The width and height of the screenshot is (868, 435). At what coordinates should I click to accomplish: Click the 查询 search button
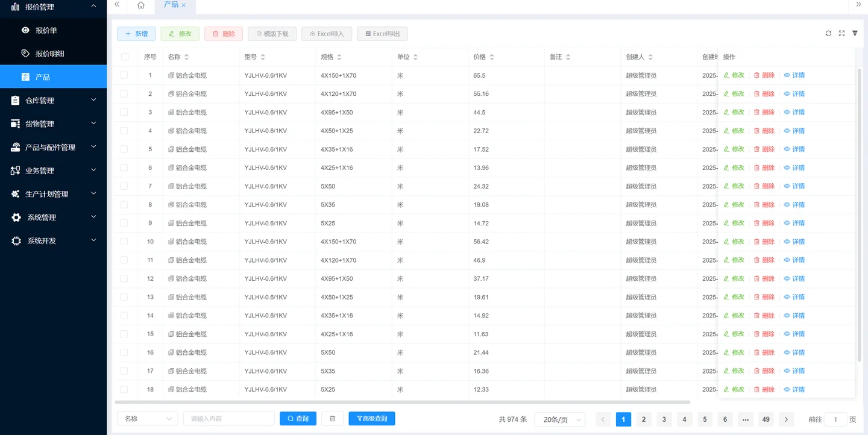point(298,419)
